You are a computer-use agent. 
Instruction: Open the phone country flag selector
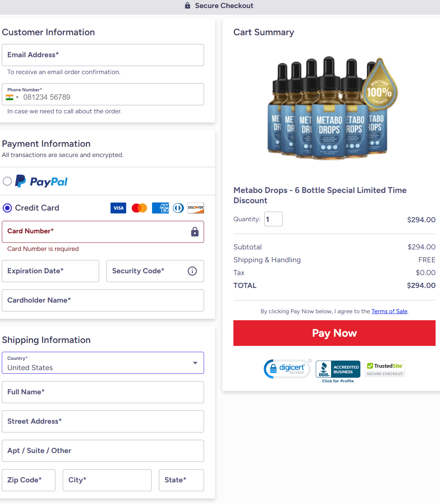[x=12, y=97]
